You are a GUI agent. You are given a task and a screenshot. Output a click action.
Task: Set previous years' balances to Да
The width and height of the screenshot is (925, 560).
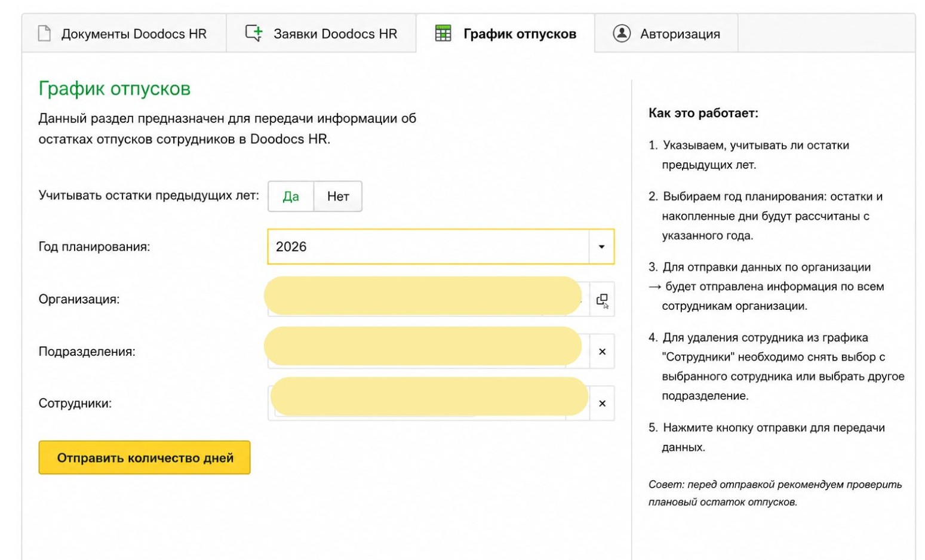[x=291, y=196]
